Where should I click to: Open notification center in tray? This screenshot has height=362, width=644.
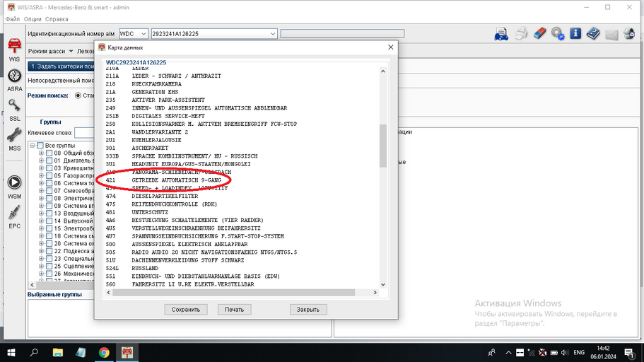(x=629, y=353)
